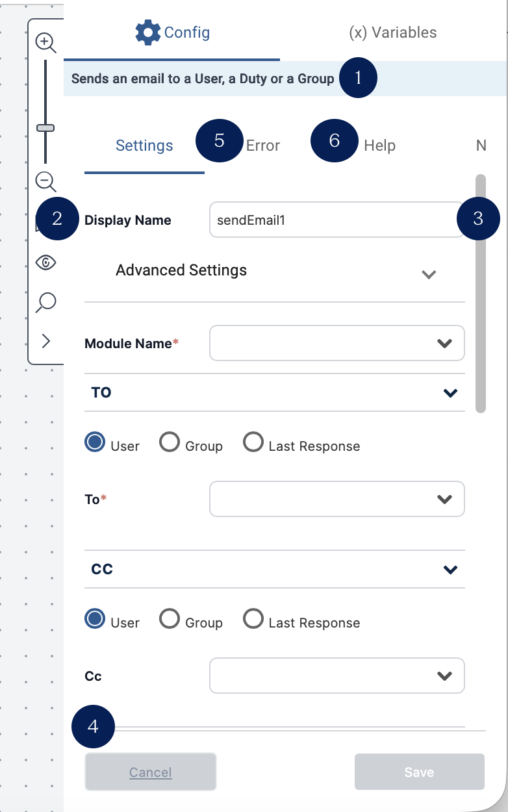Click the zoom slider handle
The height and width of the screenshot is (812, 508).
(45, 128)
